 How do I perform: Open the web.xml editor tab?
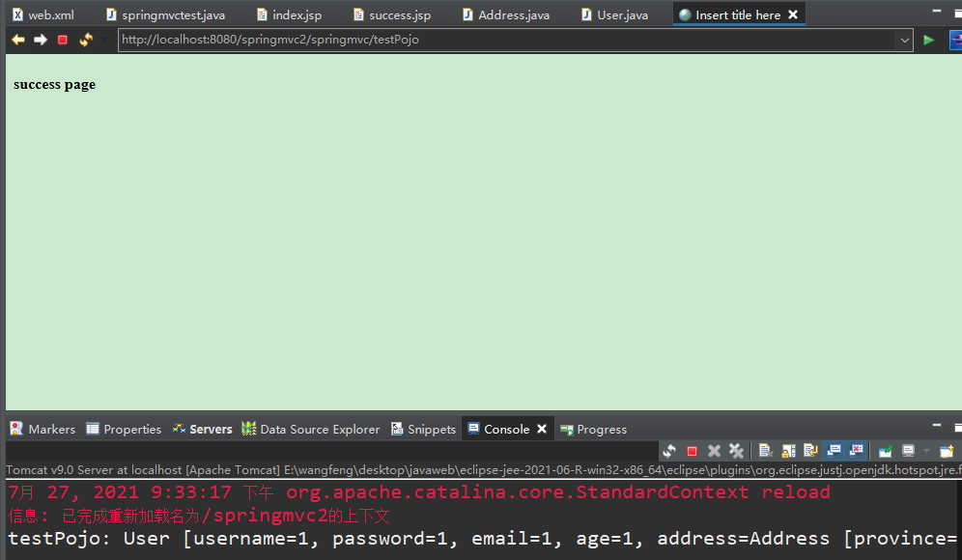[x=42, y=14]
